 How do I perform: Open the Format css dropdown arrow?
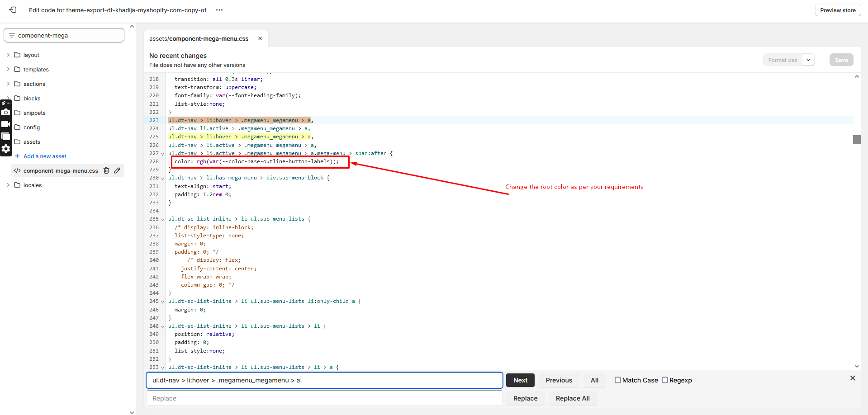click(x=808, y=60)
